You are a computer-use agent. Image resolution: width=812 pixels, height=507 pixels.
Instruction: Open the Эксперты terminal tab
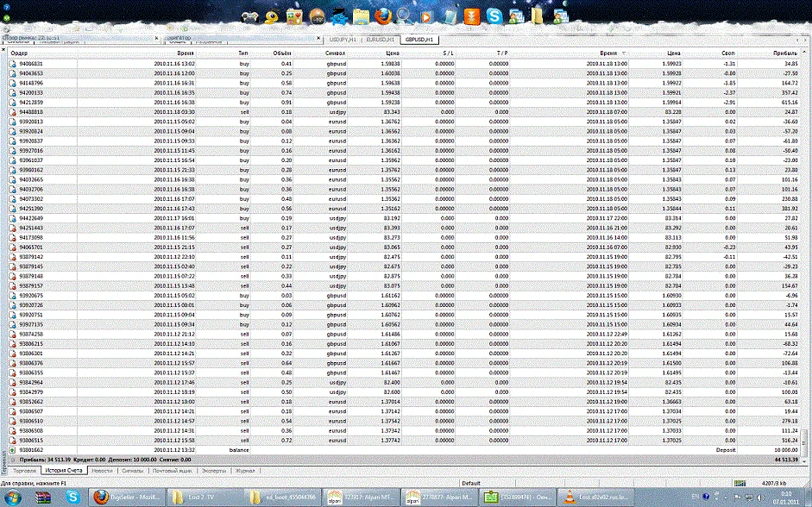213,471
